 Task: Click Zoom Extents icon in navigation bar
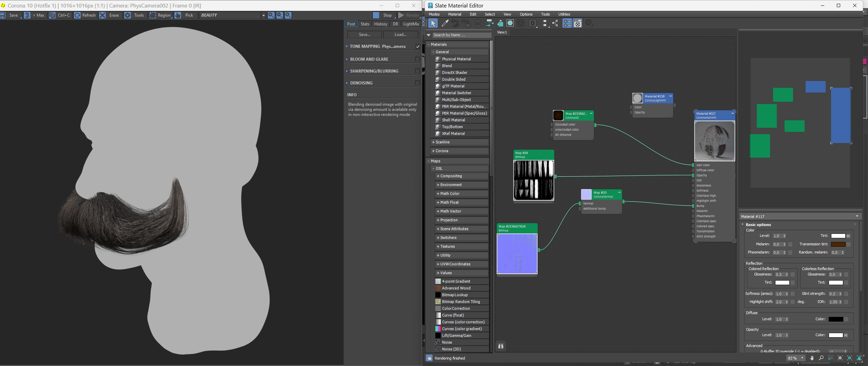click(x=840, y=358)
